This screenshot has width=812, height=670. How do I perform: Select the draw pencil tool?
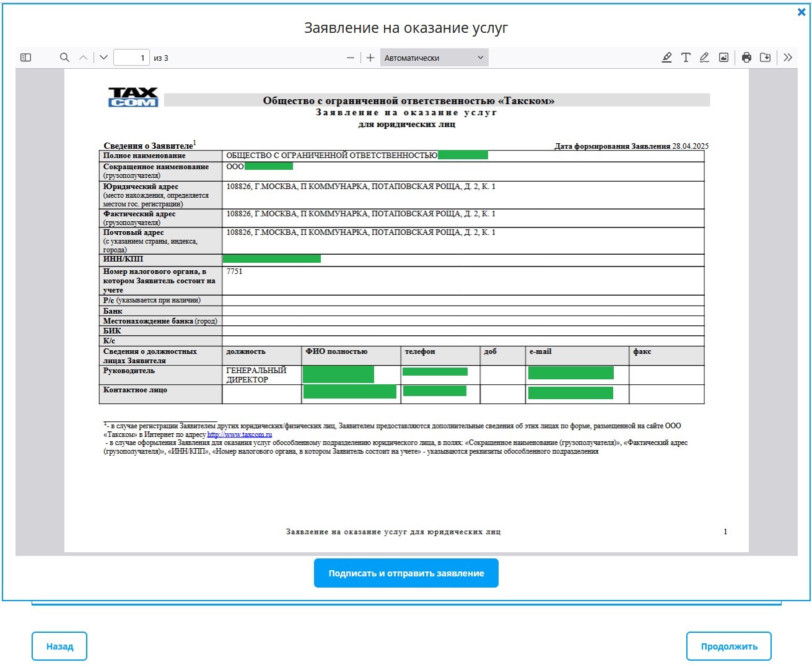(x=704, y=58)
